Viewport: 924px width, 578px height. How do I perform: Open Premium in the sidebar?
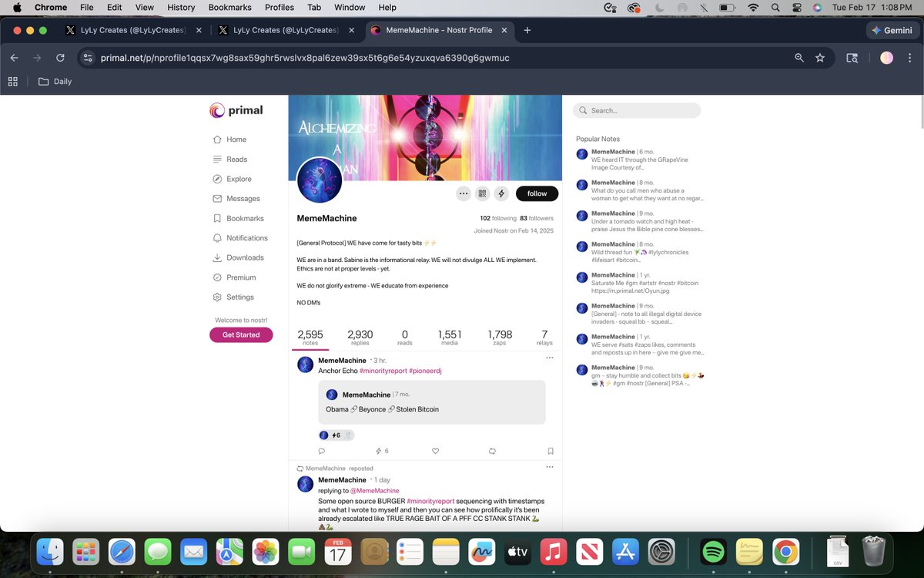coord(234,277)
